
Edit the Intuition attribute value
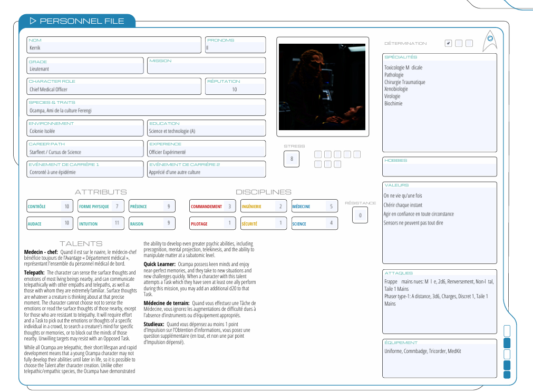[117, 223]
